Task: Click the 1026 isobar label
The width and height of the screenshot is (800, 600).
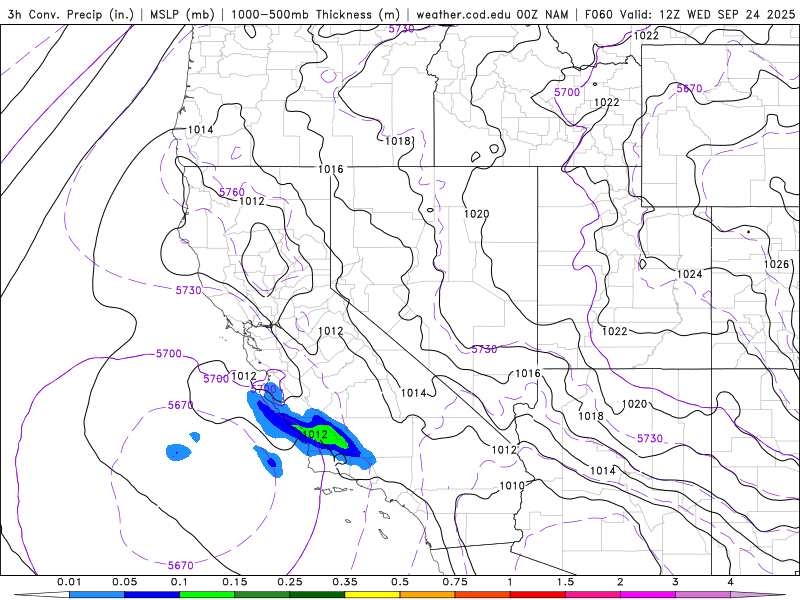Action: click(x=777, y=264)
